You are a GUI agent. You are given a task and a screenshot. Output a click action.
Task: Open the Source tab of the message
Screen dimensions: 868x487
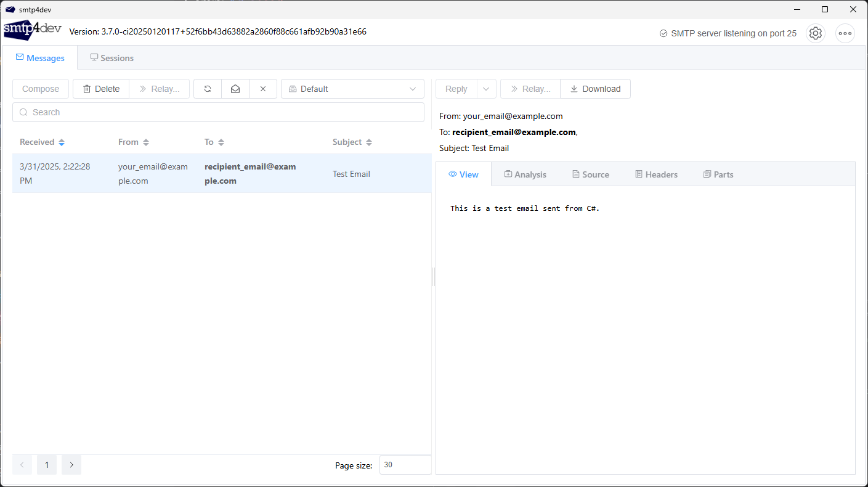click(x=590, y=174)
